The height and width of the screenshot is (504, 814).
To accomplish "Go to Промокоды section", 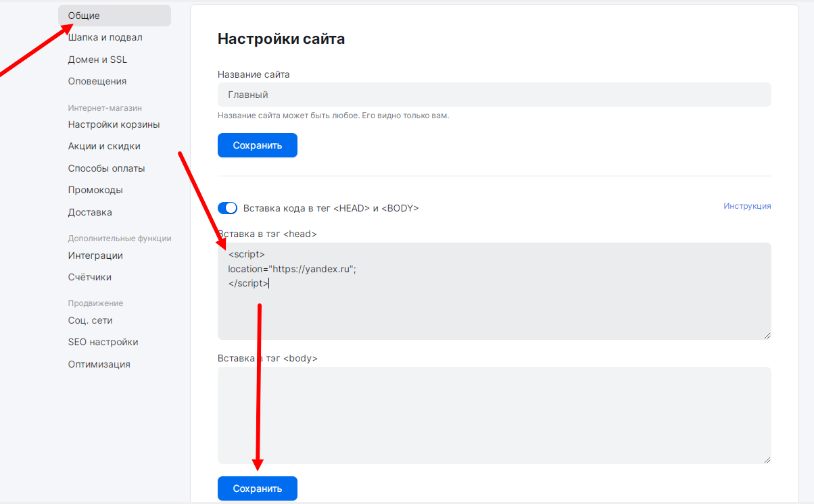I will pos(95,190).
